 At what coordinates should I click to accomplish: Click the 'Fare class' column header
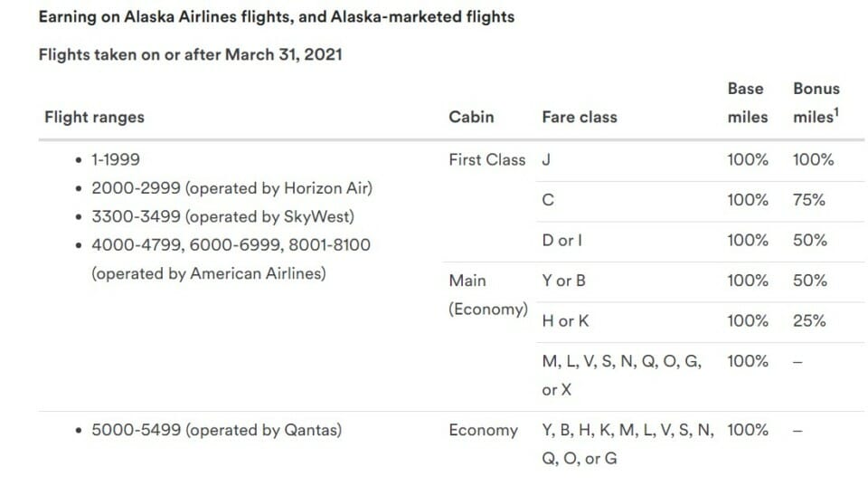[579, 117]
